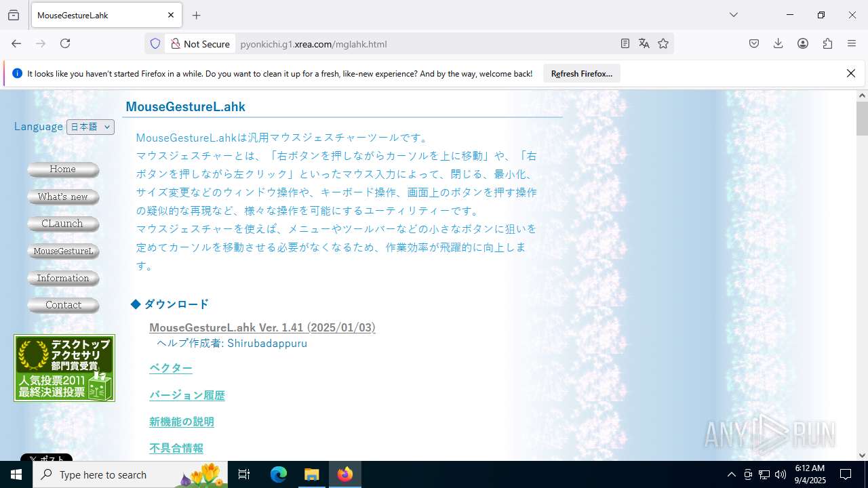Select MouseGestureL sidebar item
868x488 pixels.
click(63, 251)
